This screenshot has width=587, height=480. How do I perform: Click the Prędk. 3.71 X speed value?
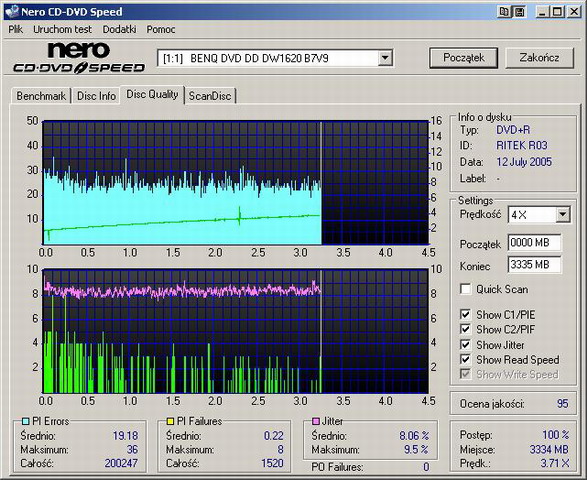tap(555, 464)
